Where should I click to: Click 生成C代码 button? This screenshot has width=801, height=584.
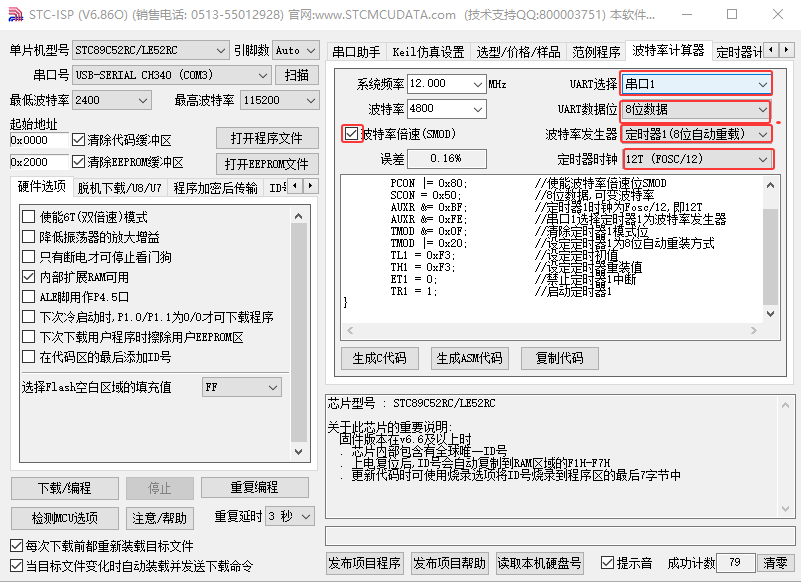click(380, 358)
